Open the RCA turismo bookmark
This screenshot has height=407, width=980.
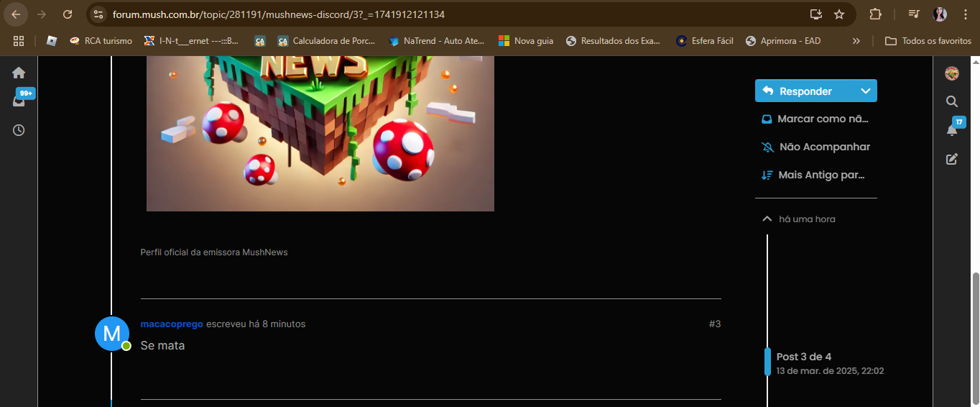[101, 41]
